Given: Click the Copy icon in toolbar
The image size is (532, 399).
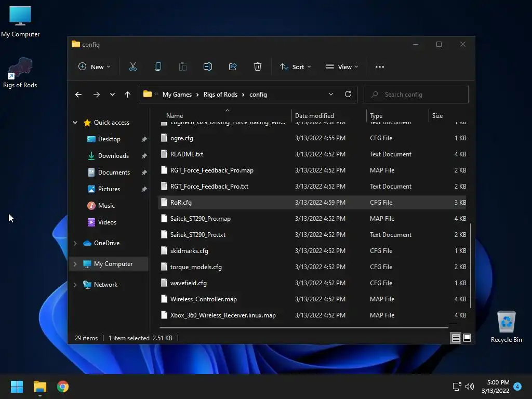Looking at the screenshot, I should (158, 67).
